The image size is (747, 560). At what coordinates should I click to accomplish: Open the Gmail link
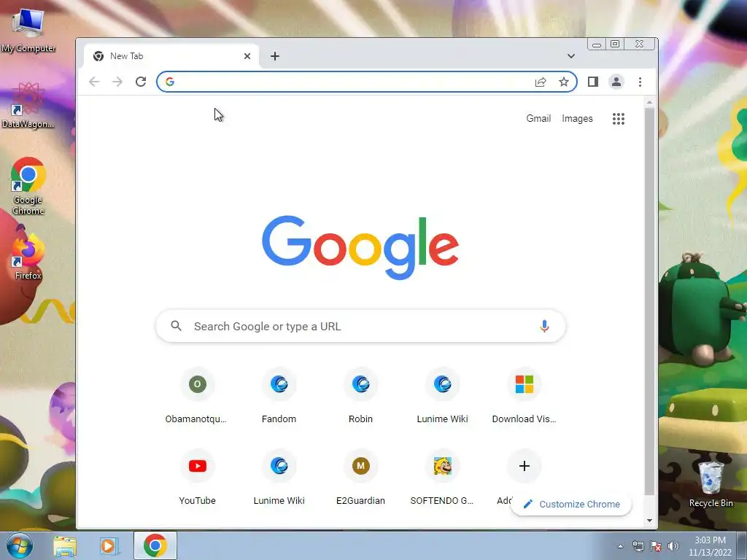pos(538,119)
